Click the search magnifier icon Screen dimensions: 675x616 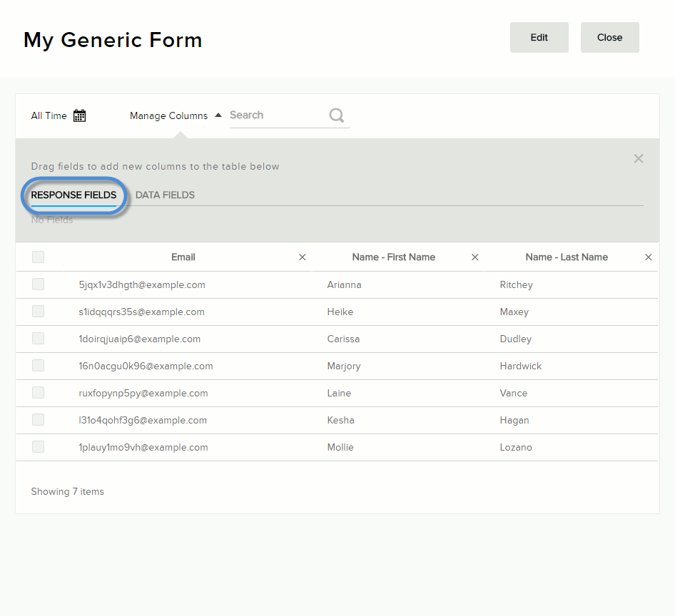pyautogui.click(x=337, y=115)
